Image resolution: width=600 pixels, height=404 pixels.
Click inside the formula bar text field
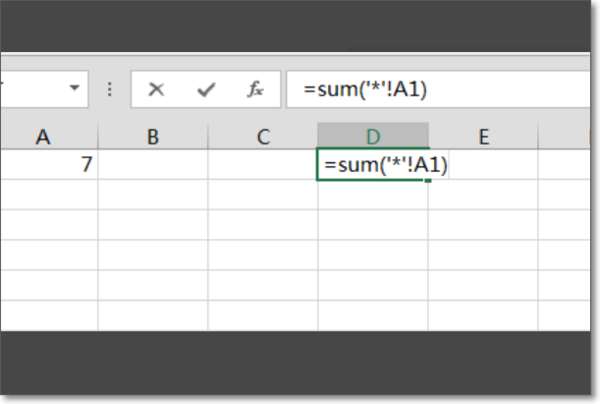pos(439,90)
